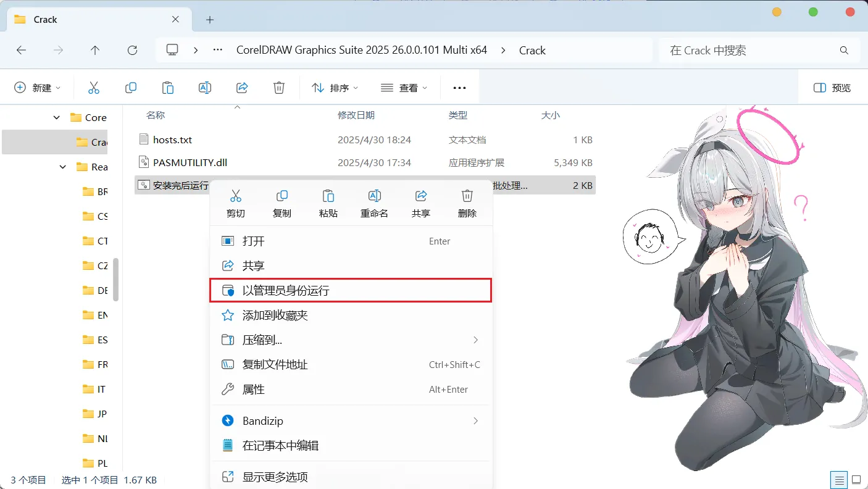Select 共享 entry with arrow icon in menu list

point(351,265)
